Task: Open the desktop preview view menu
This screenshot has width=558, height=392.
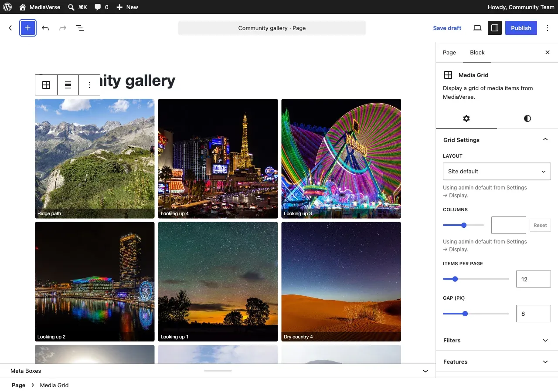Action: 477,28
